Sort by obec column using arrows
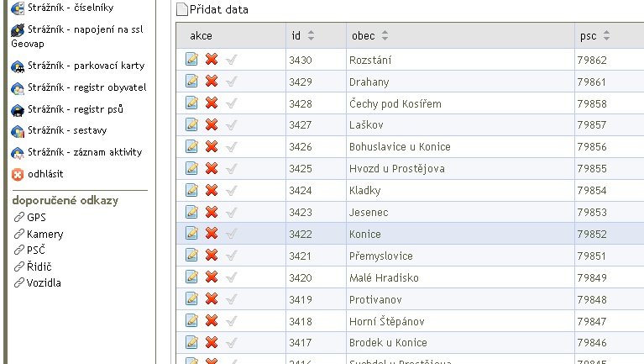The width and height of the screenshot is (644, 364). coord(385,35)
